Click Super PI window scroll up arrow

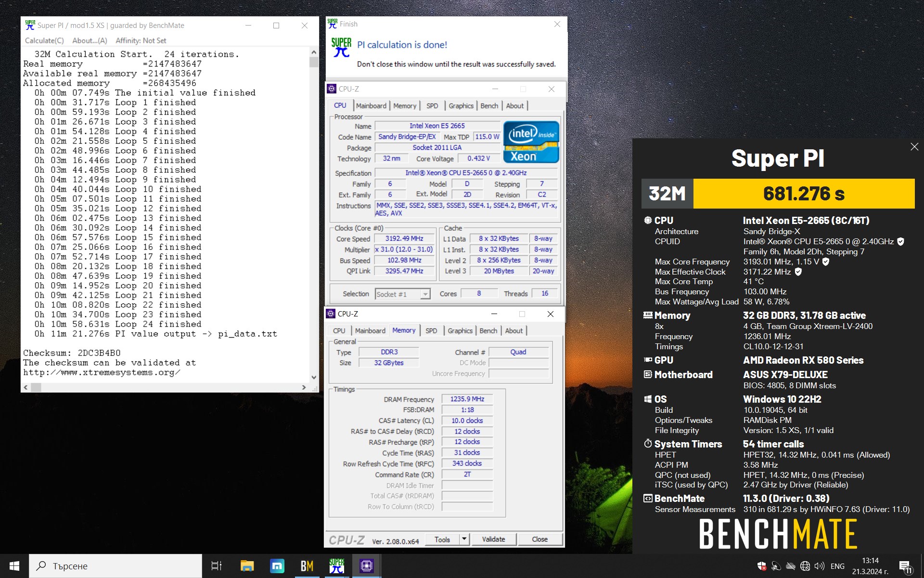click(x=314, y=52)
